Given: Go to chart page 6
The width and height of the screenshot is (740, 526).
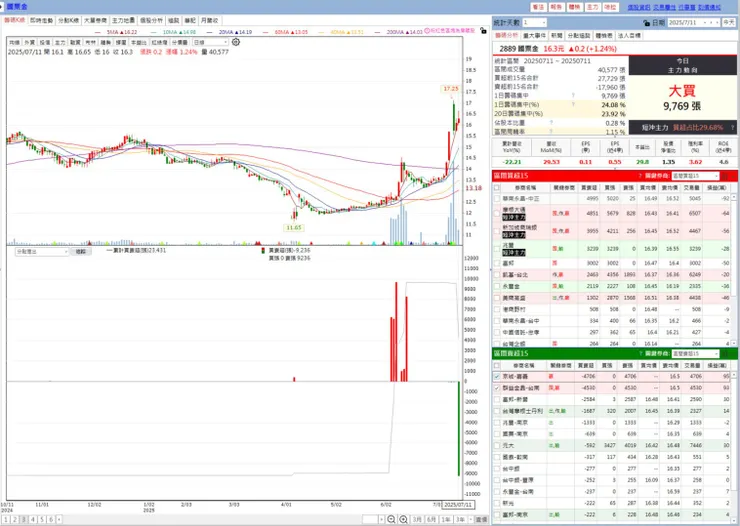Looking at the screenshot, I should click(50, 519).
